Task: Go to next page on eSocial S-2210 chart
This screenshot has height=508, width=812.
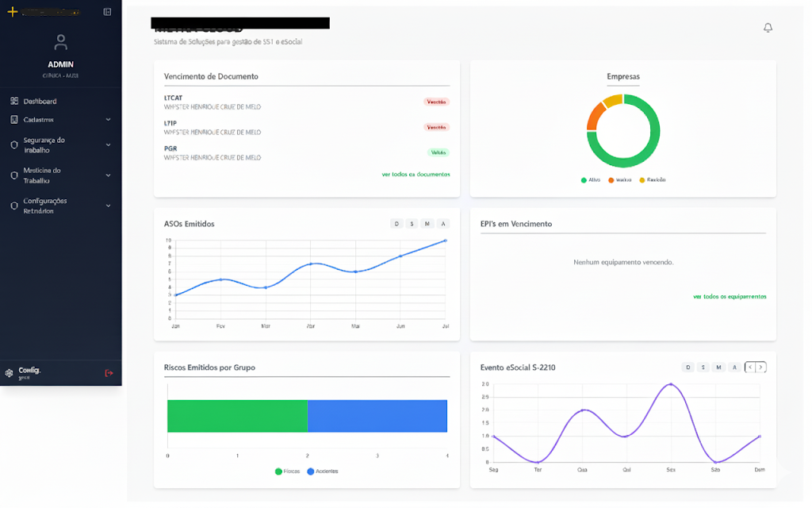Action: (762, 367)
